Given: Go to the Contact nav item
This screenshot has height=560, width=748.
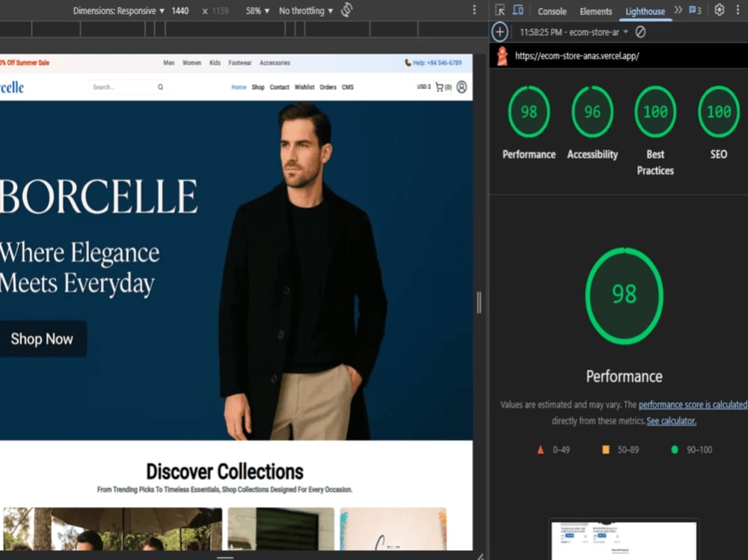Looking at the screenshot, I should pyautogui.click(x=280, y=87).
